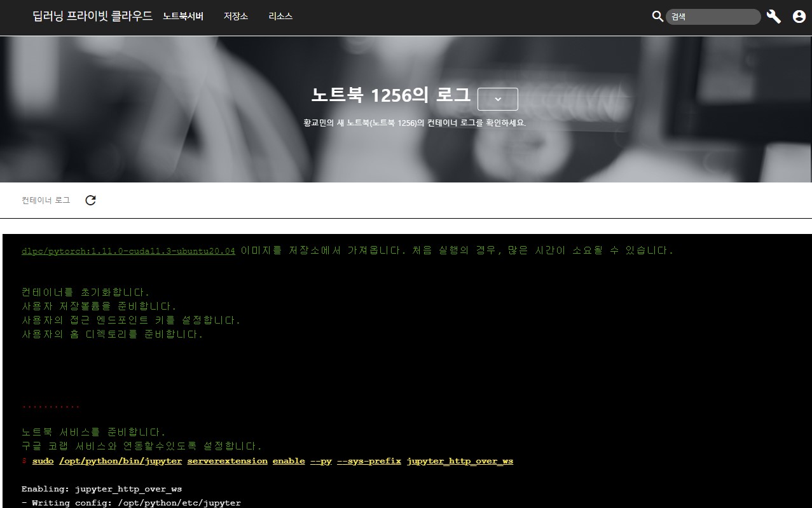Click log line about 엔드포인트 키
Viewport: 812px width, 508px height.
(131, 320)
